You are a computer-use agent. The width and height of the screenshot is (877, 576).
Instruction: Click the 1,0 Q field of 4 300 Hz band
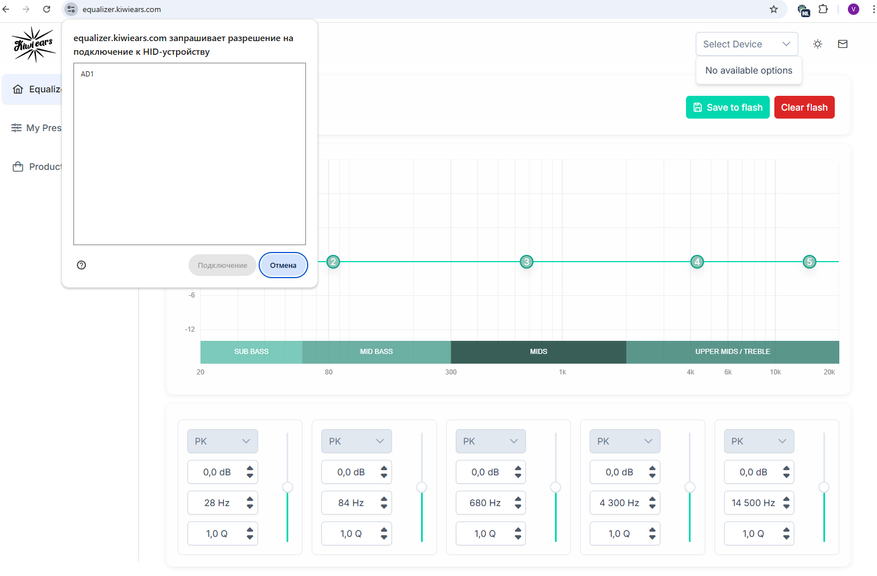[x=625, y=533]
